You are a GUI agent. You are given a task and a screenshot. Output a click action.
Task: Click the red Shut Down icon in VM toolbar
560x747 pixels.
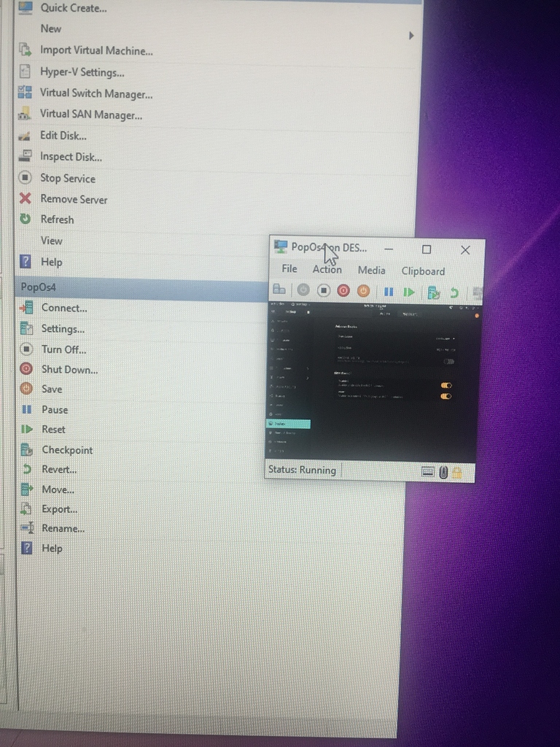point(343,291)
